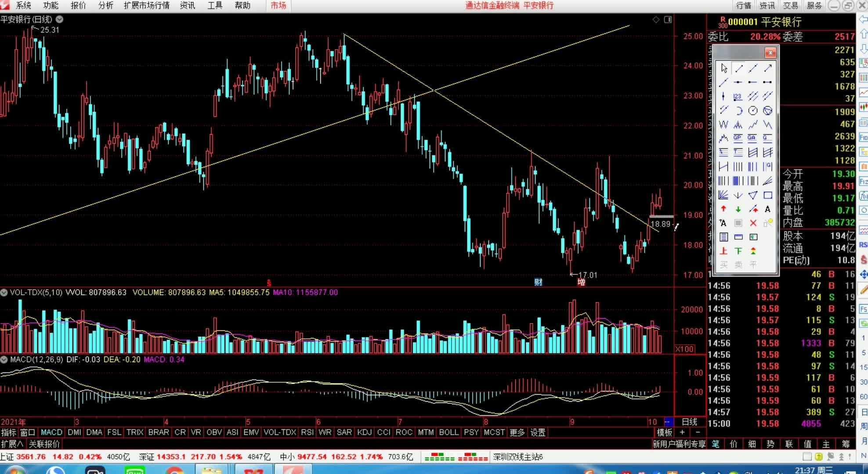Select the Gann angle fan tool

pyautogui.click(x=724, y=195)
